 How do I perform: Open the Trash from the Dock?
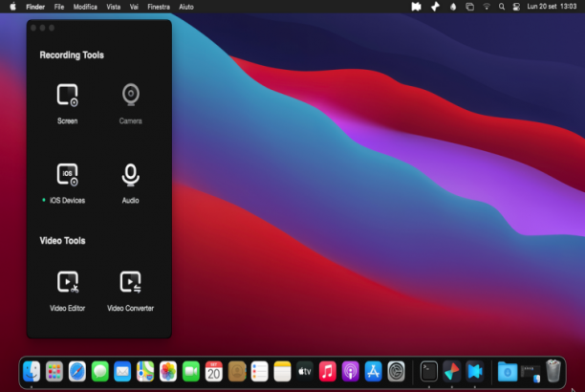point(553,371)
